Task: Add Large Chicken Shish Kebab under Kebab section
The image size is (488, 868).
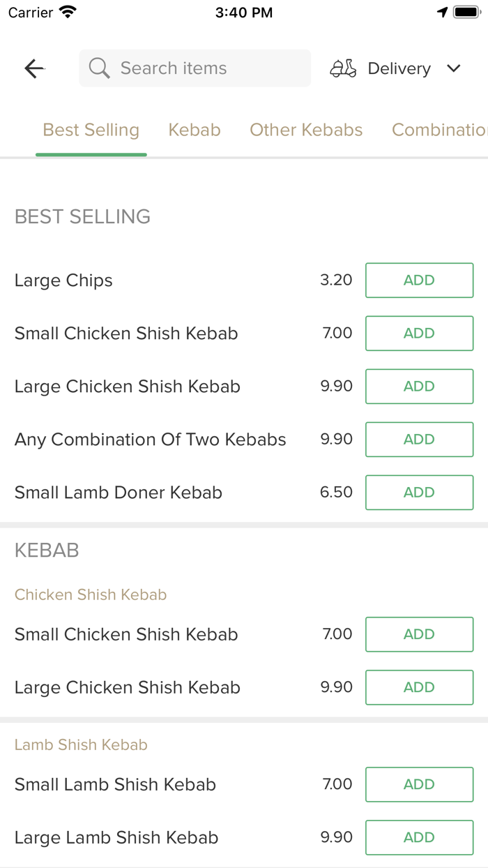Action: pos(419,687)
